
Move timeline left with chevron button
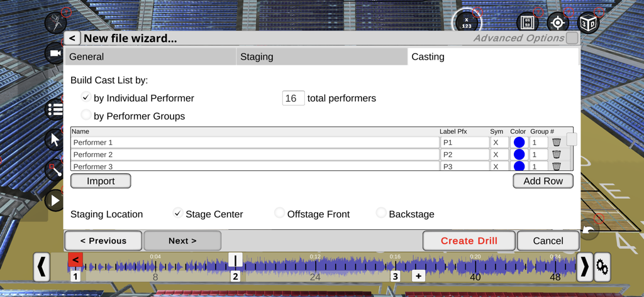[42, 267]
